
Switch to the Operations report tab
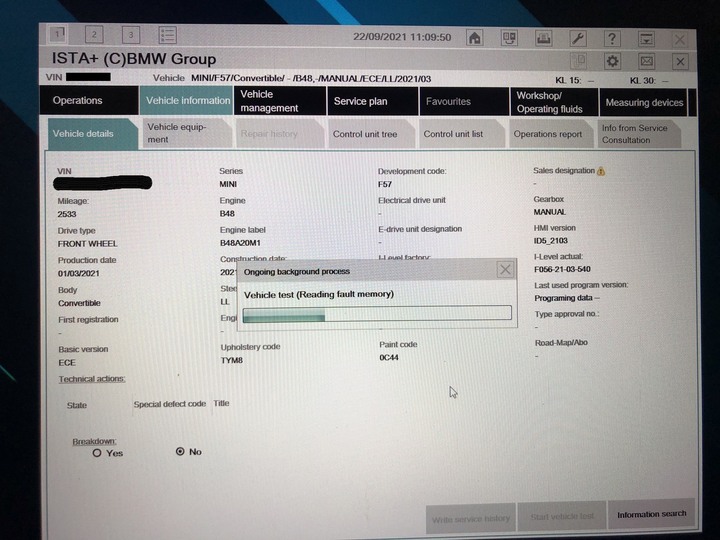551,134
